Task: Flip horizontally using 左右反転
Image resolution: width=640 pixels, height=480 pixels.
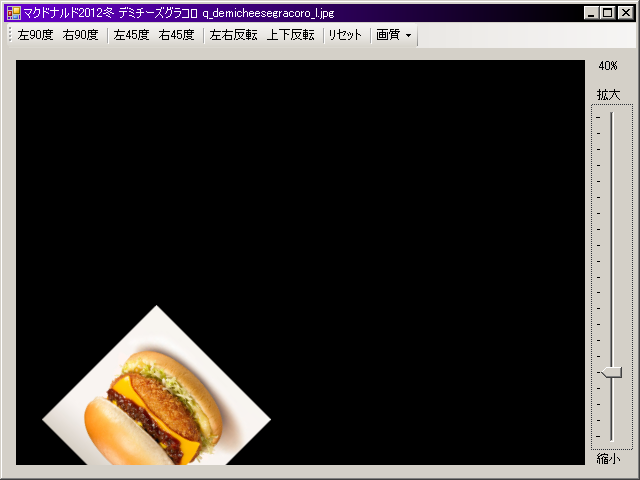Action: pyautogui.click(x=233, y=35)
